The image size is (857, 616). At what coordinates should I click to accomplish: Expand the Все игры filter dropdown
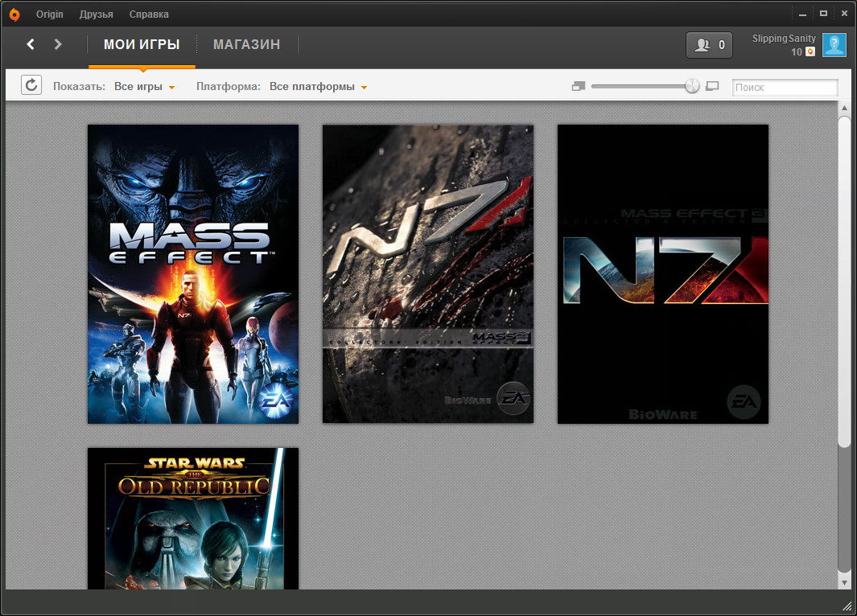pos(144,86)
